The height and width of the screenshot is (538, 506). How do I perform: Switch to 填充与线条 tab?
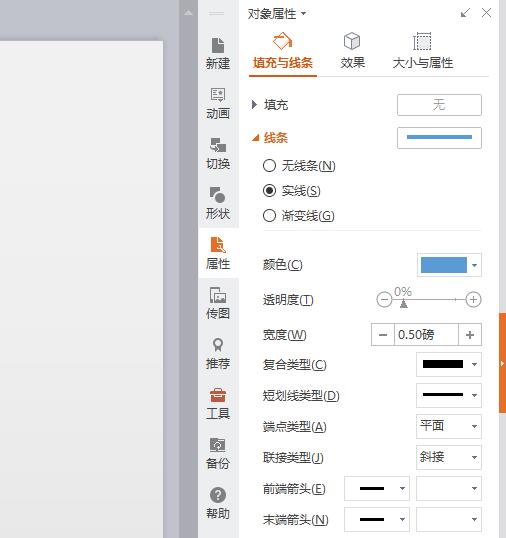click(283, 51)
